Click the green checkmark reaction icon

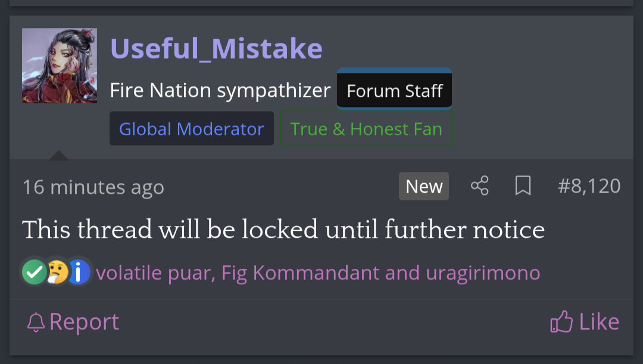click(34, 272)
